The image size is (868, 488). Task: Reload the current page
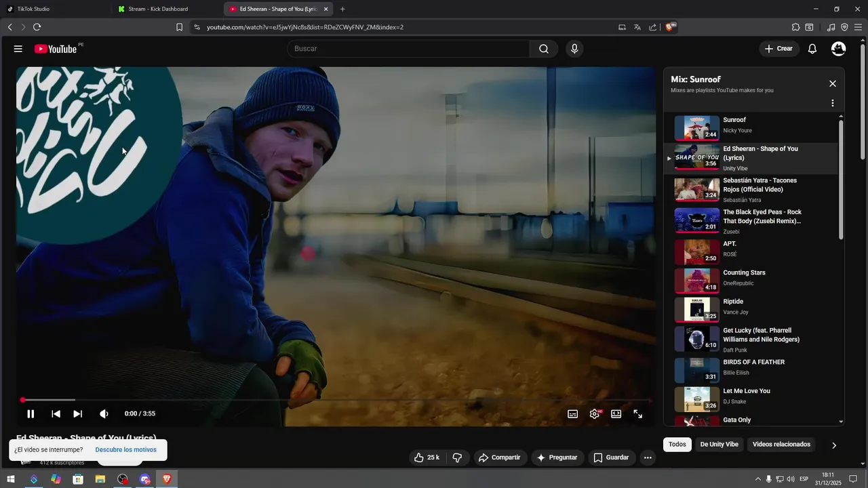click(x=37, y=27)
